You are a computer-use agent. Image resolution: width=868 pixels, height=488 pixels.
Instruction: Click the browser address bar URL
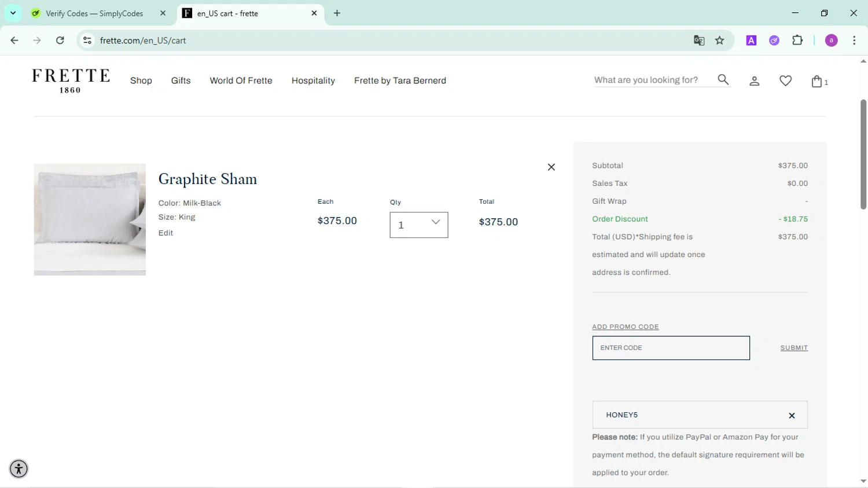tap(143, 41)
